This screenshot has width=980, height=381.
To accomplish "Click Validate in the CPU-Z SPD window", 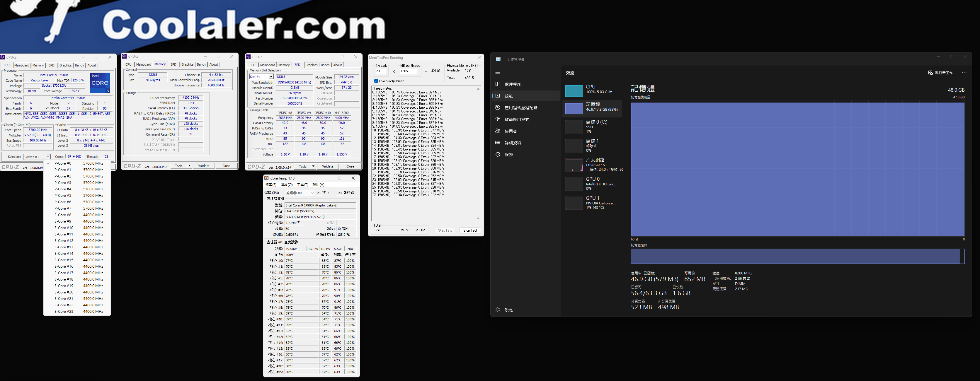I will [x=328, y=166].
